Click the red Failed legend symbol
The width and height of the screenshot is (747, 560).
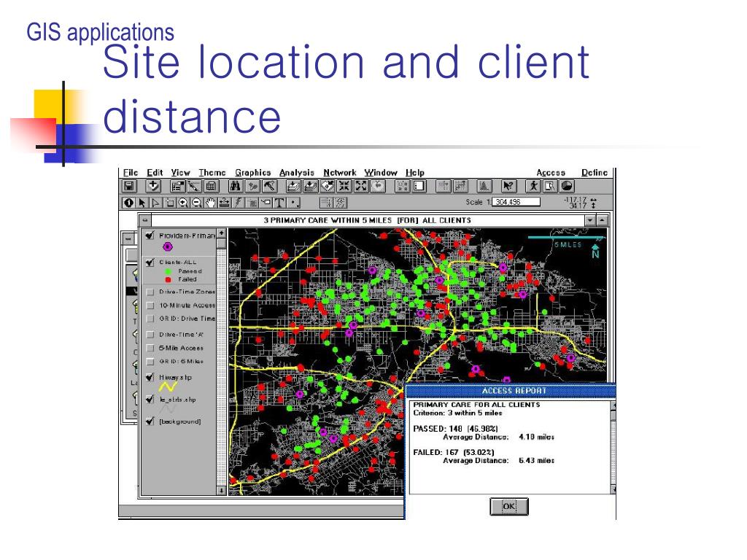(x=168, y=279)
